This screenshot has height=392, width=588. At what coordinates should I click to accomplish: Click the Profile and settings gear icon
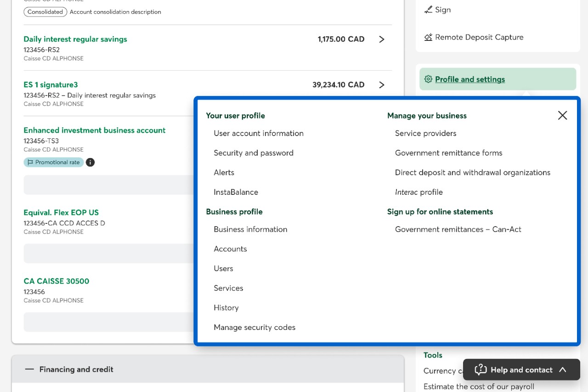[x=428, y=79]
